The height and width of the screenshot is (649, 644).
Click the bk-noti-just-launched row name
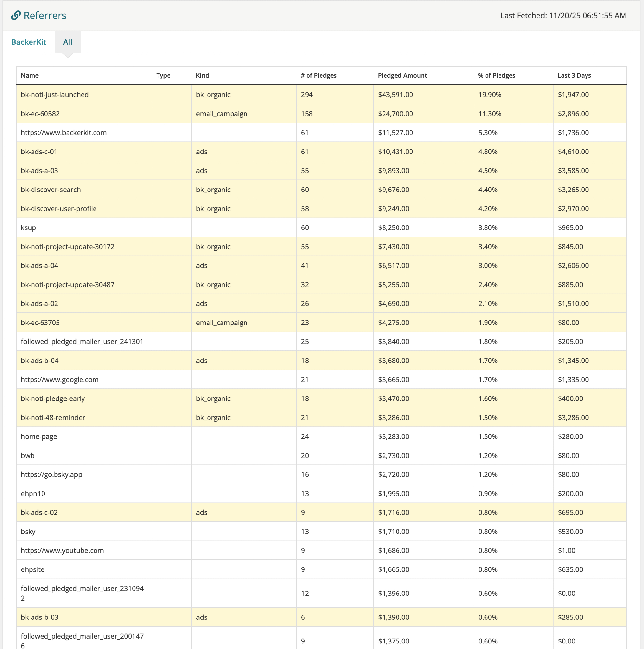55,95
